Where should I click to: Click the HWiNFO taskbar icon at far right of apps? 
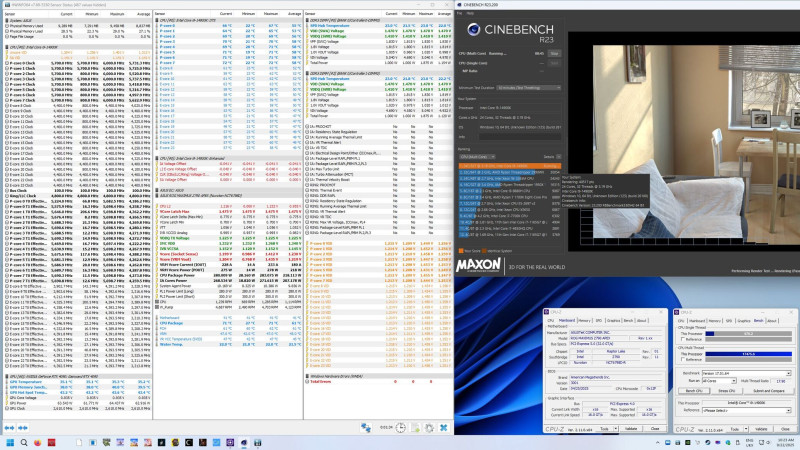[x=258, y=442]
